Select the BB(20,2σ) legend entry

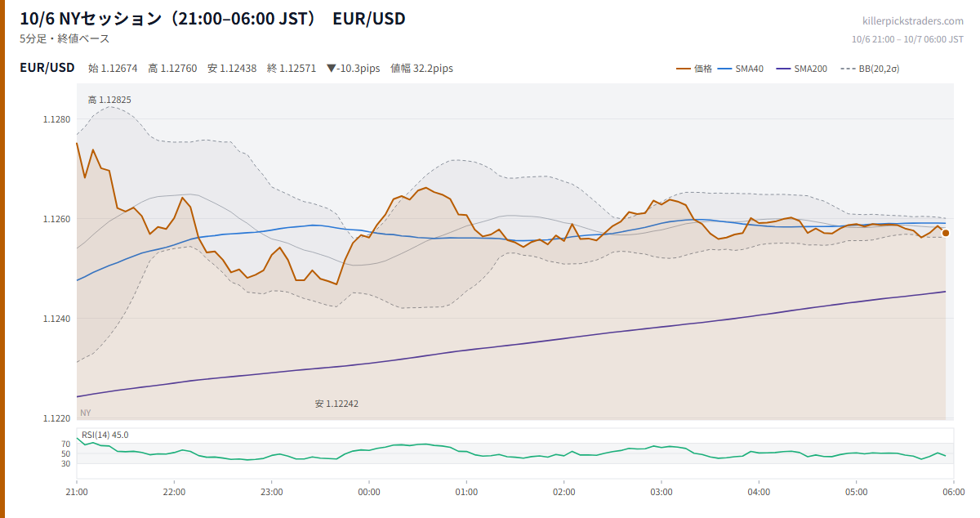point(869,69)
